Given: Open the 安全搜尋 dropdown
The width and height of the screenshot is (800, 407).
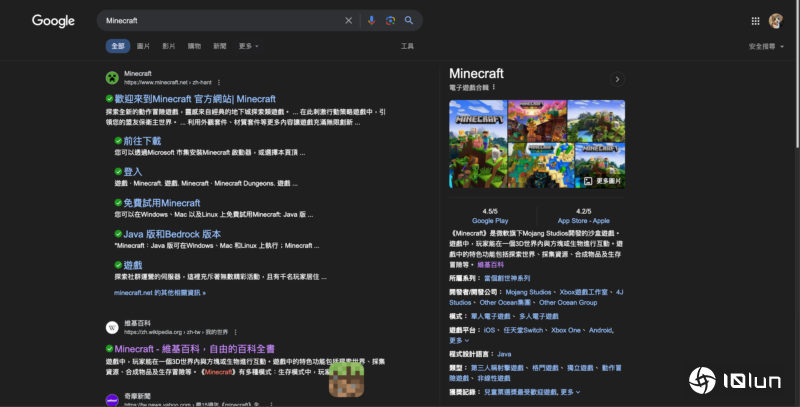Looking at the screenshot, I should (766, 46).
